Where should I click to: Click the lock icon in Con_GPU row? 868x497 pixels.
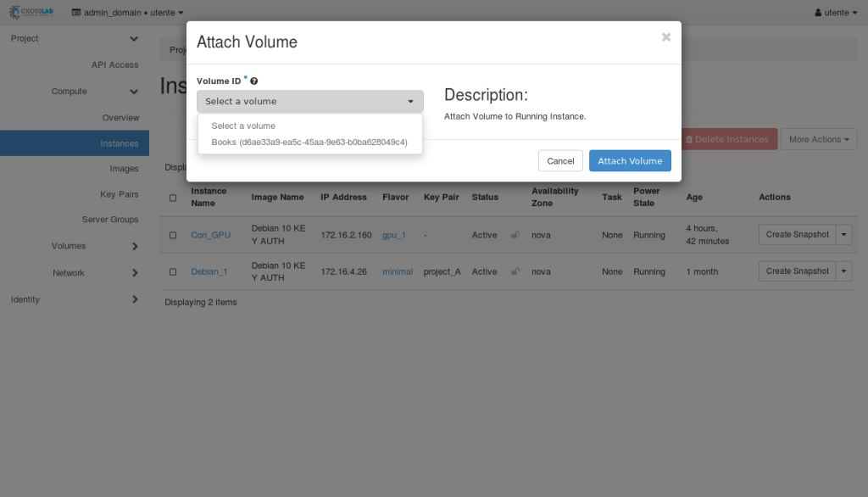click(515, 235)
